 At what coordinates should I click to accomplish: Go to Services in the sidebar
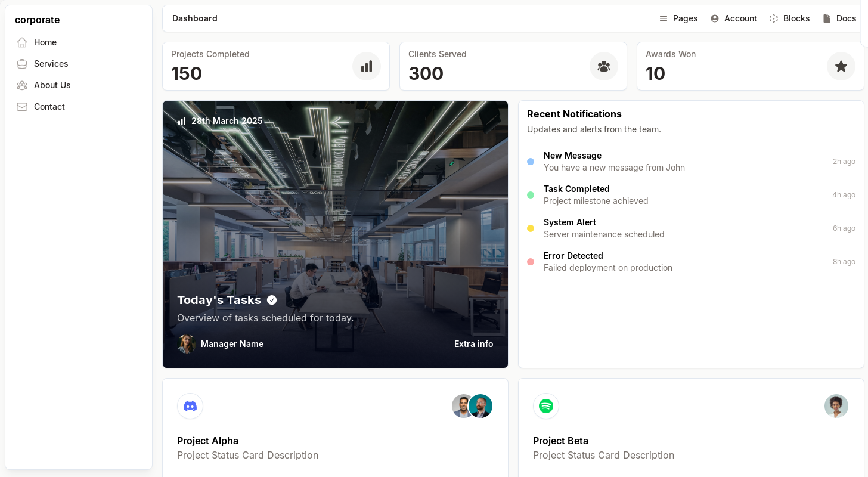[x=51, y=64]
